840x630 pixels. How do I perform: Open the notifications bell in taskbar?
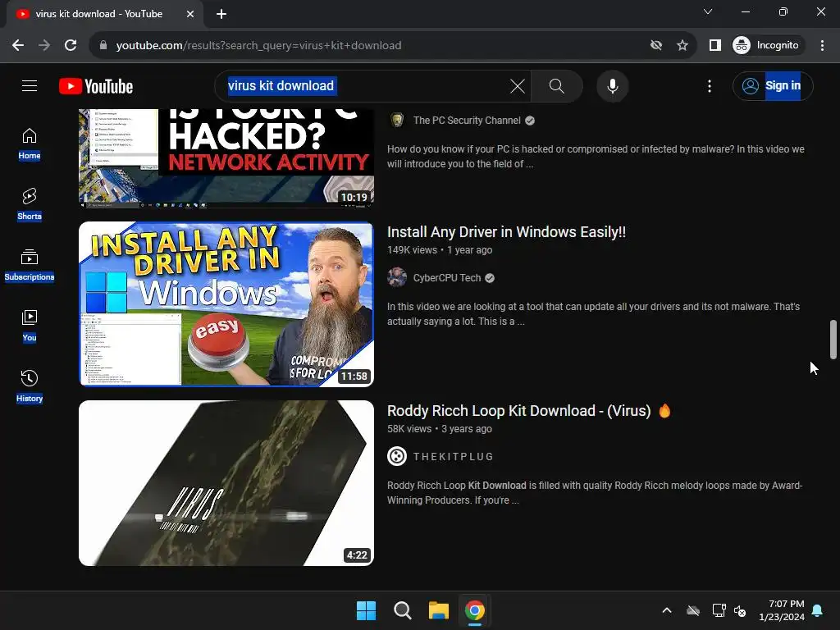click(x=818, y=610)
